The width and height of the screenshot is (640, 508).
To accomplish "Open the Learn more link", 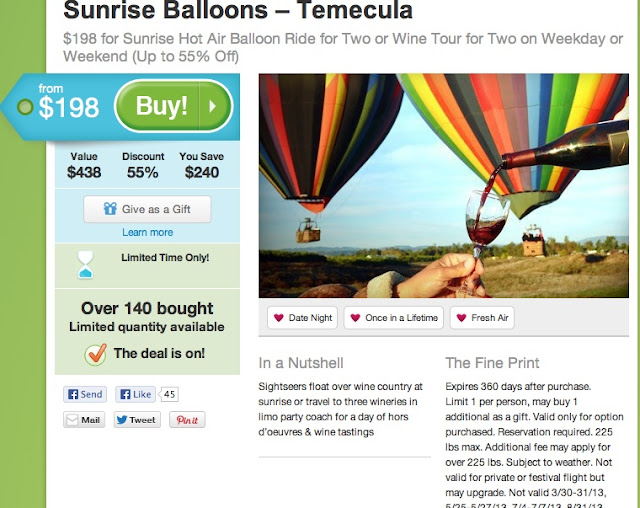I will click(x=147, y=232).
